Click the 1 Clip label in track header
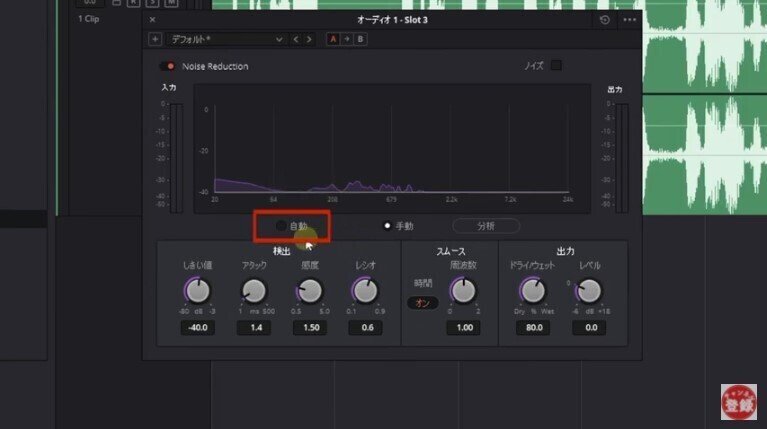 (89, 19)
